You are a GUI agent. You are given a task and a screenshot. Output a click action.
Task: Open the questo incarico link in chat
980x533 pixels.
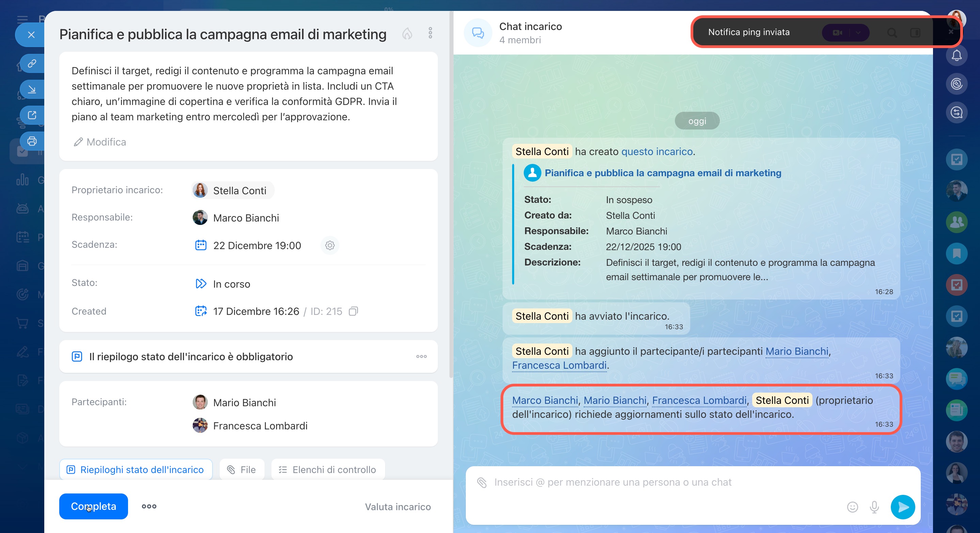(x=657, y=152)
